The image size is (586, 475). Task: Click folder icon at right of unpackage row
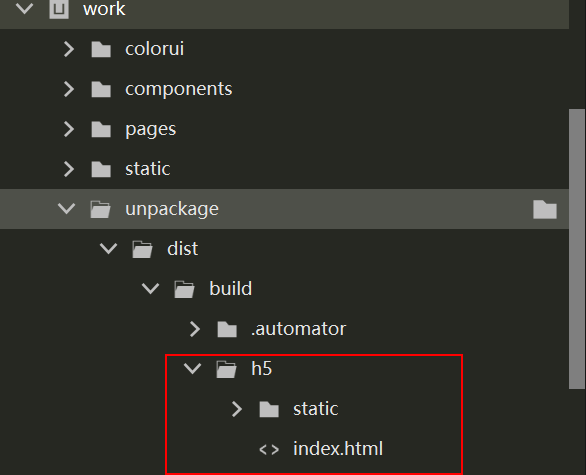(x=545, y=209)
